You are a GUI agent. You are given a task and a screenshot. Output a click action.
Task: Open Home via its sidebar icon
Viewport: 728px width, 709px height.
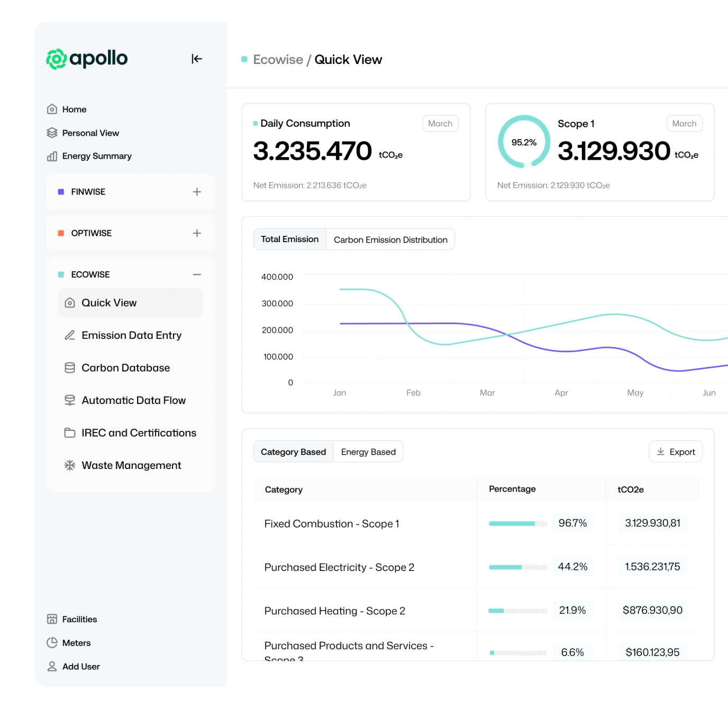[52, 109]
